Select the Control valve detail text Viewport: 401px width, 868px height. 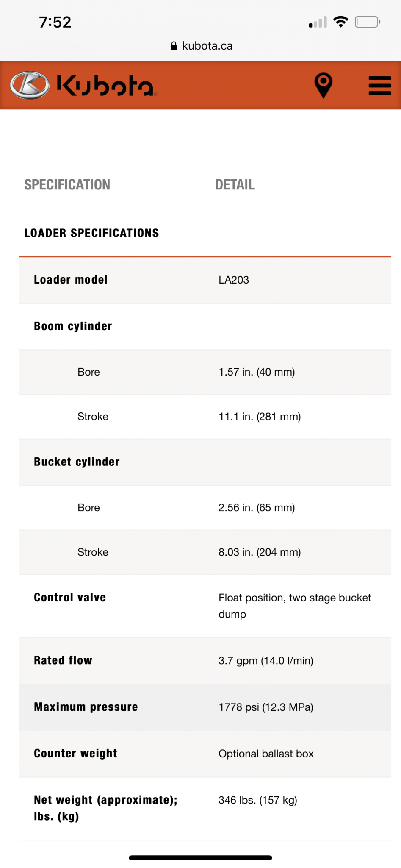295,606
